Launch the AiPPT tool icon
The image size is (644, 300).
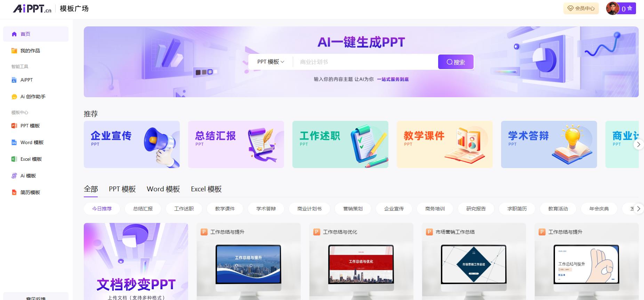point(14,80)
